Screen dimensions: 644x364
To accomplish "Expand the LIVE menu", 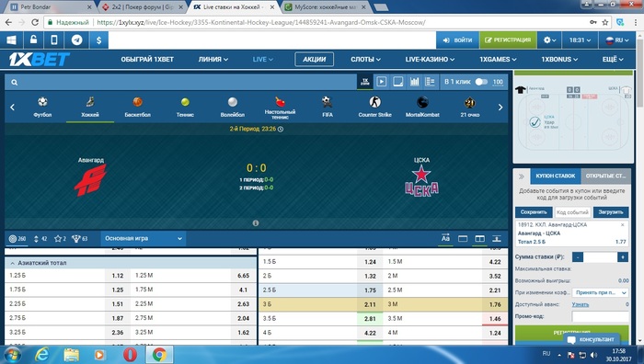I will 263,60.
